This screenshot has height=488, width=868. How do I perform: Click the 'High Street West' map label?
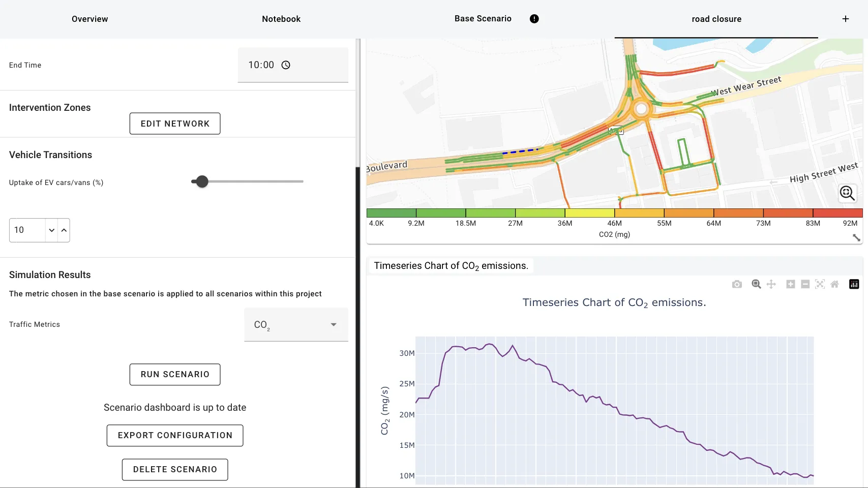click(824, 172)
